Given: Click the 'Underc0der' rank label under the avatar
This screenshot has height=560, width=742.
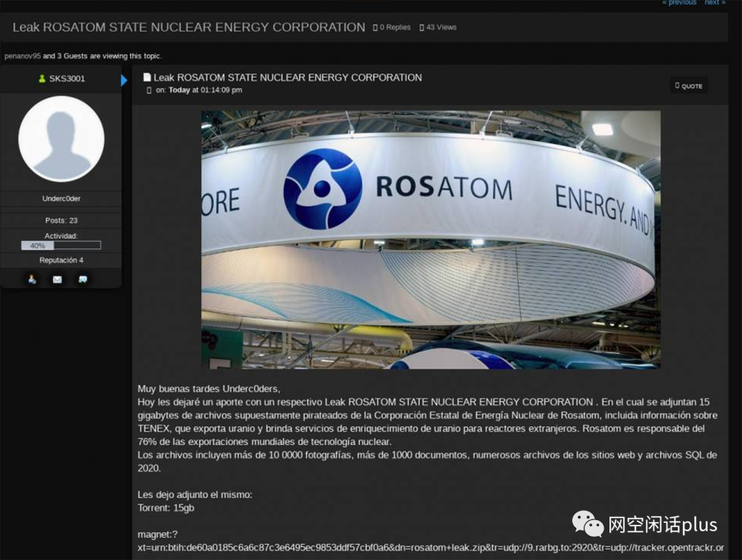Looking at the screenshot, I should 61,199.
